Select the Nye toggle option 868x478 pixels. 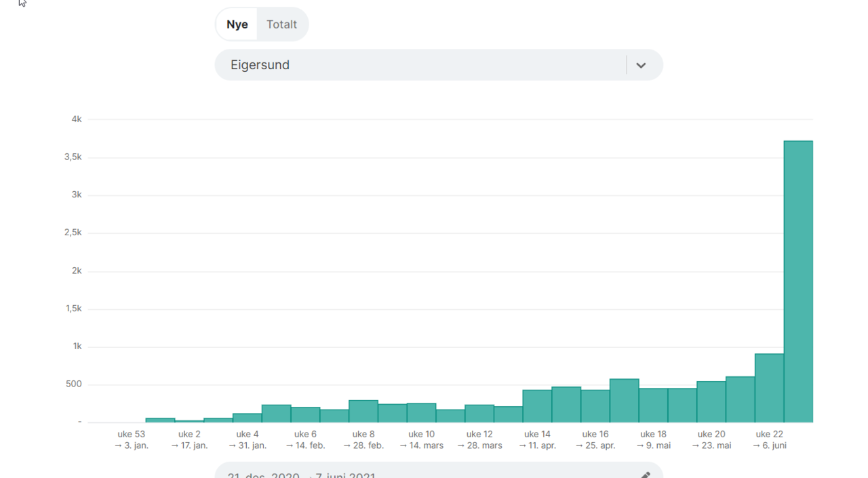(237, 24)
